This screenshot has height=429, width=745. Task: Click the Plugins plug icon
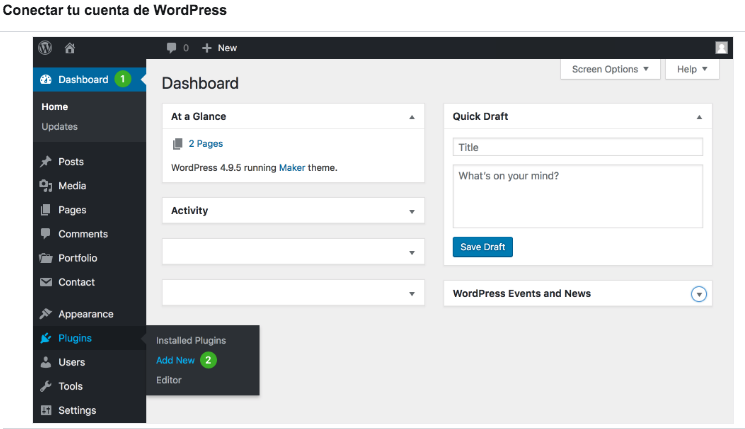[x=46, y=338]
